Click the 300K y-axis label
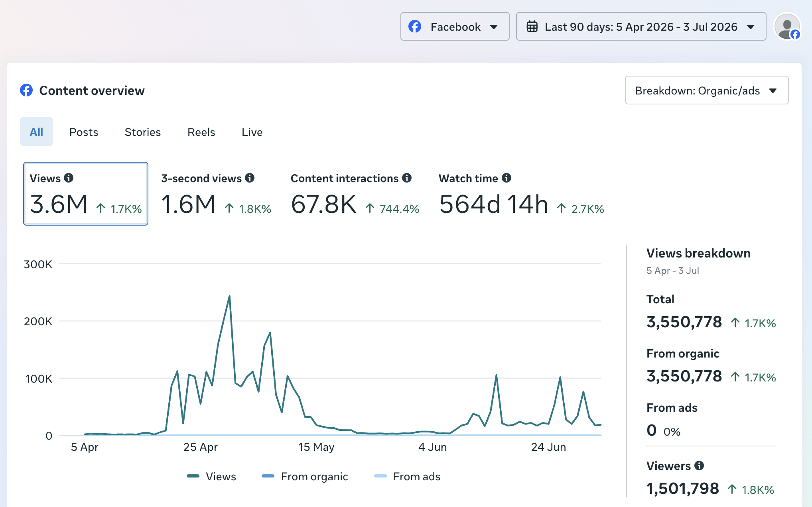This screenshot has height=507, width=812. (38, 264)
